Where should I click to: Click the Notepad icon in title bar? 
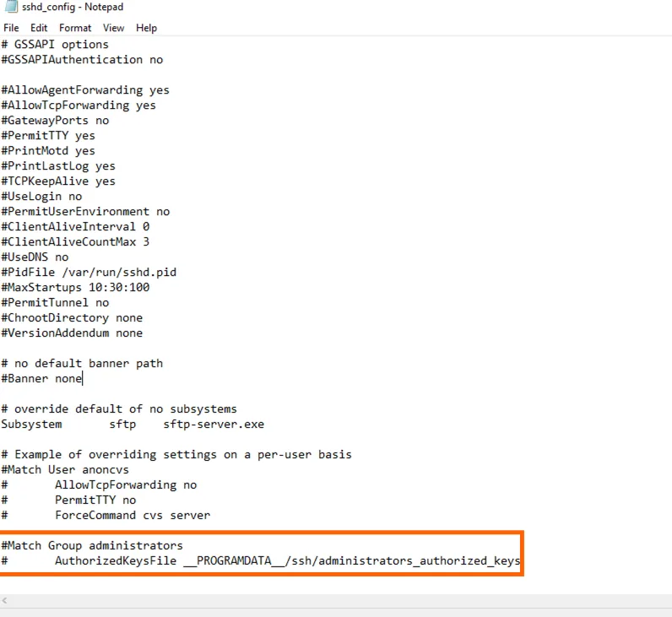point(11,7)
